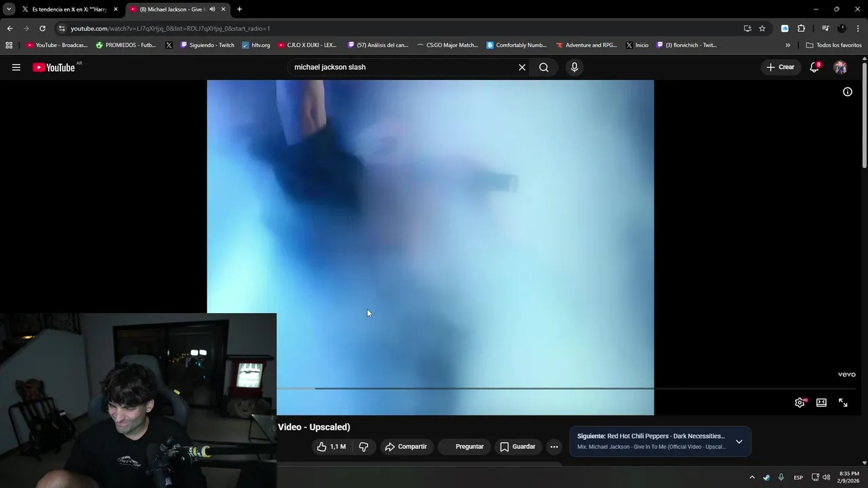The width and height of the screenshot is (868, 488).
Task: Clear the search text with the X
Action: (x=522, y=67)
